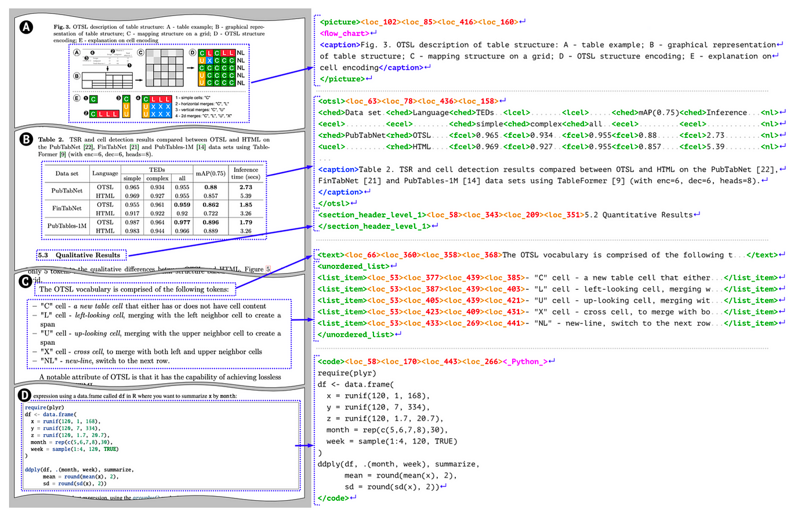The width and height of the screenshot is (812, 517).
Task: Click the "4 - 2d merges" legend line in Fig. 3
Action: (x=204, y=115)
